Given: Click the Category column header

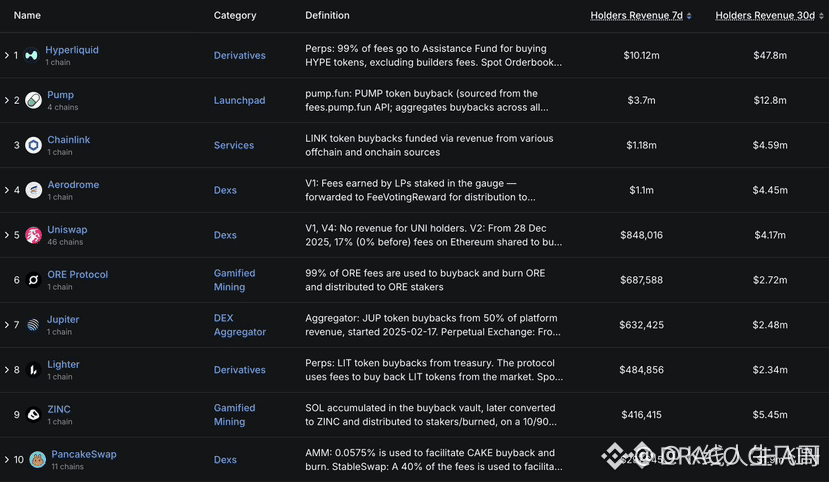Looking at the screenshot, I should point(235,15).
